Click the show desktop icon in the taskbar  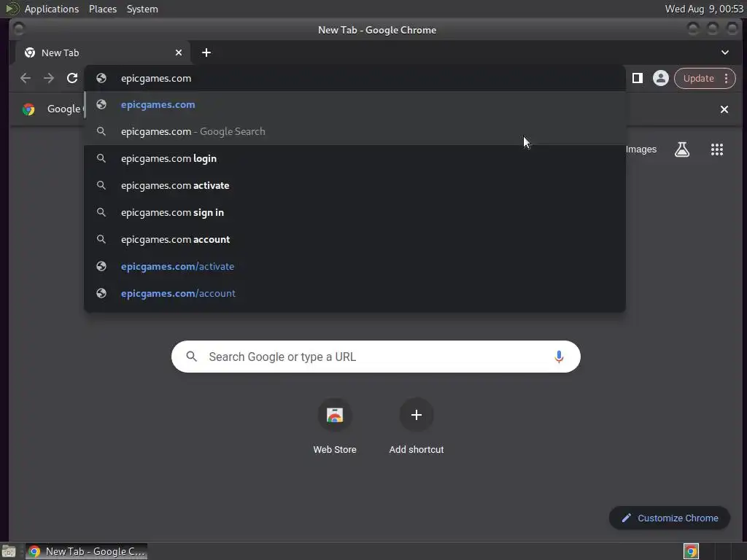coord(9,551)
